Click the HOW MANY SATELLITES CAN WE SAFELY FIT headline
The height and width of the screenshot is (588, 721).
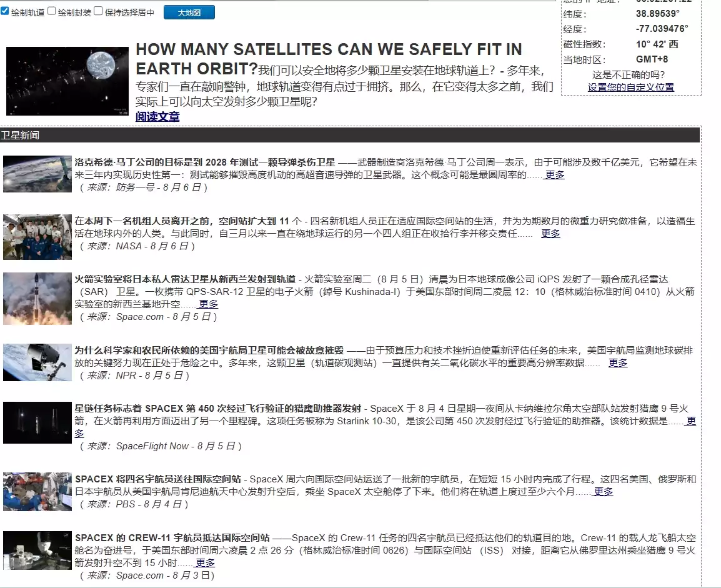click(x=329, y=59)
